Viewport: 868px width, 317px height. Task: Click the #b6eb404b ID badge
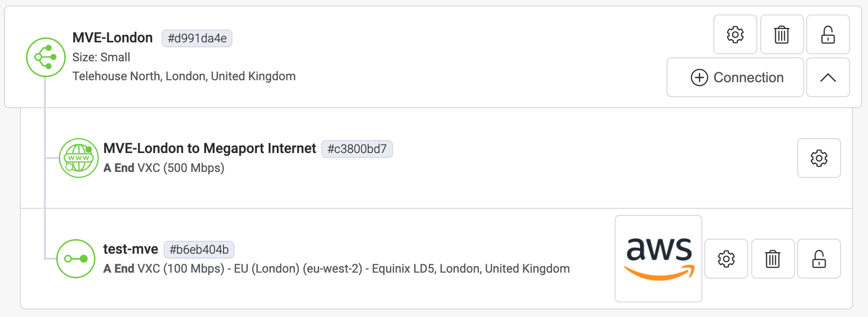[199, 250]
